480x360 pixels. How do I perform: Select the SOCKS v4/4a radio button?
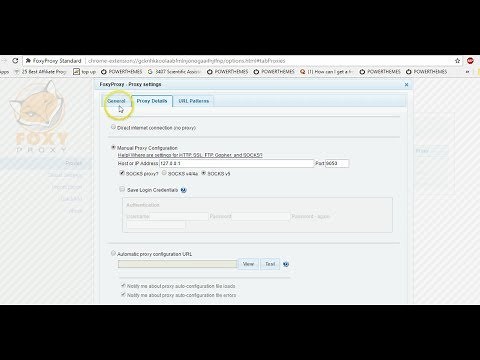tap(164, 173)
